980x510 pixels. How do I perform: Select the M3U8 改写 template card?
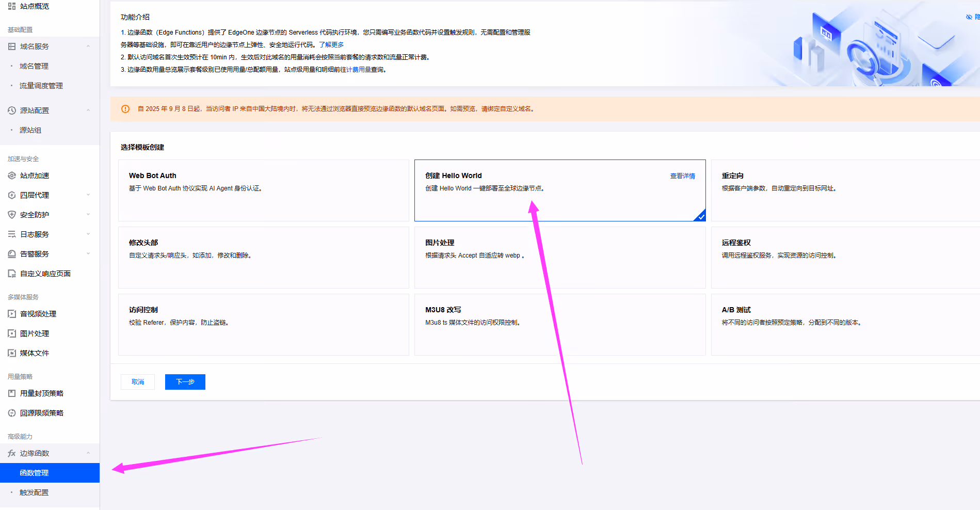(x=560, y=325)
